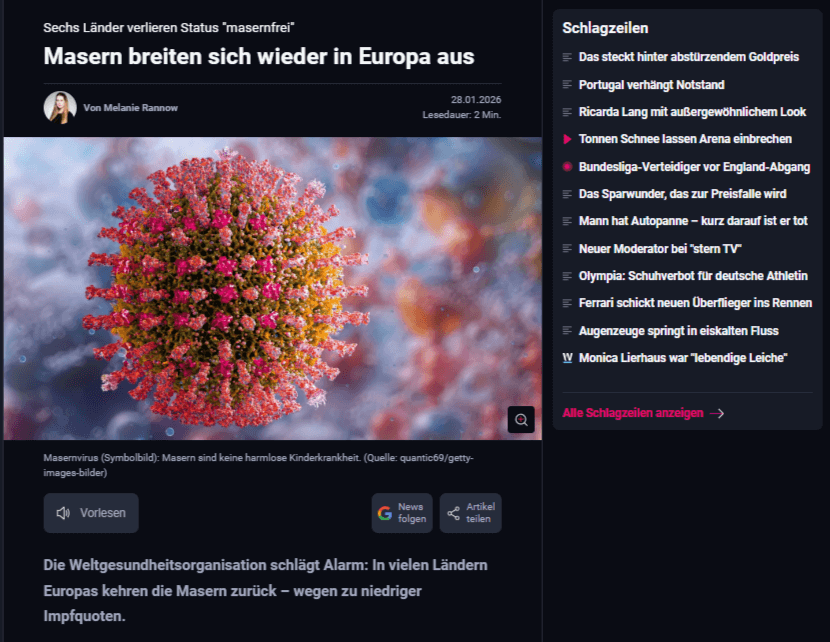Click the share icon in Artikel teilen
This screenshot has width=830, height=642.
pos(454,513)
